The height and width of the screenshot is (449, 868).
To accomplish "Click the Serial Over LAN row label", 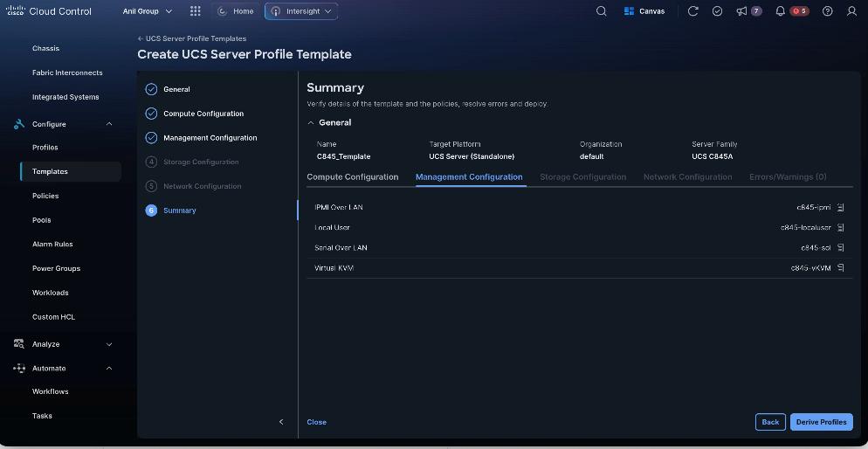I will coord(341,247).
